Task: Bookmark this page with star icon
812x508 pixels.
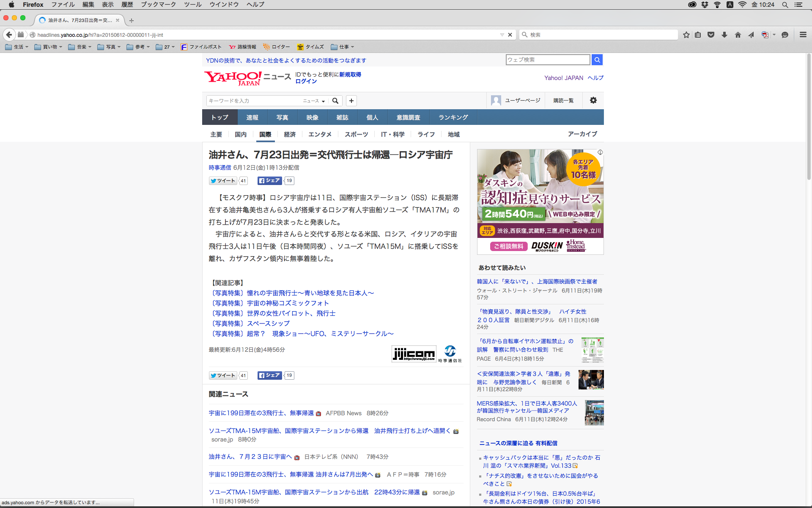Action: [686, 35]
